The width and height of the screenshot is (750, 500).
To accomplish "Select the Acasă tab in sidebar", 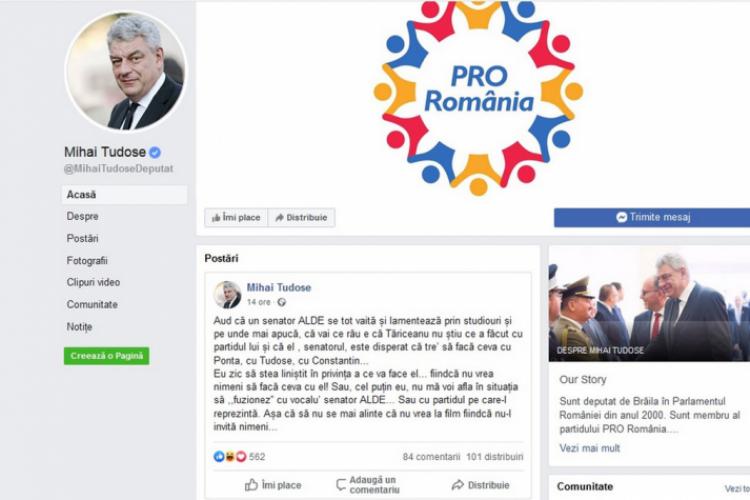I will coord(124,195).
